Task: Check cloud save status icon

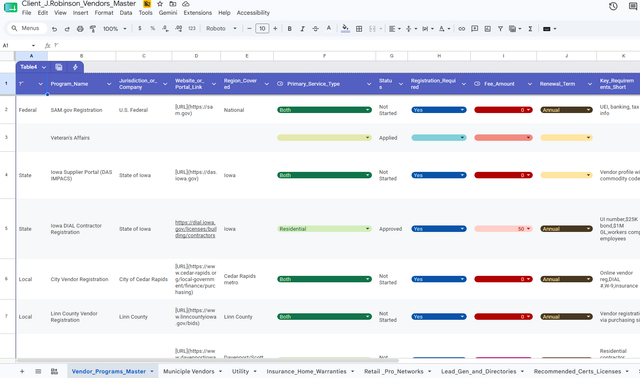Action: pos(186,4)
